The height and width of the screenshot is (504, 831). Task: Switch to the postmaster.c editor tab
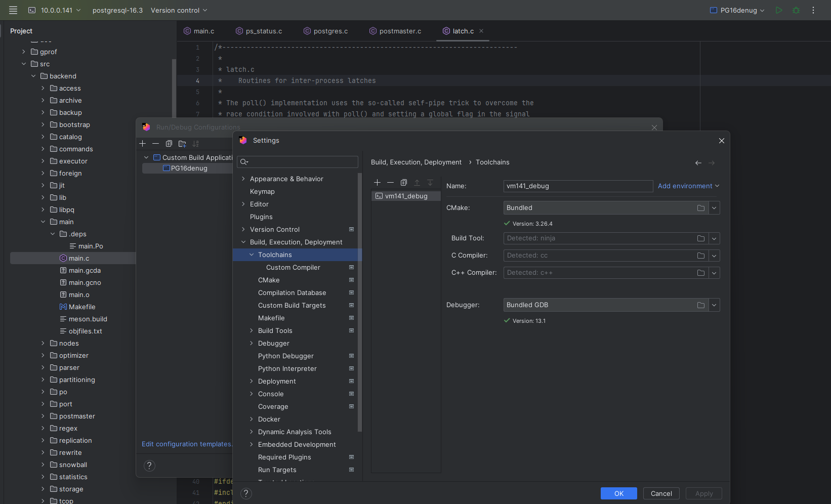(x=395, y=31)
